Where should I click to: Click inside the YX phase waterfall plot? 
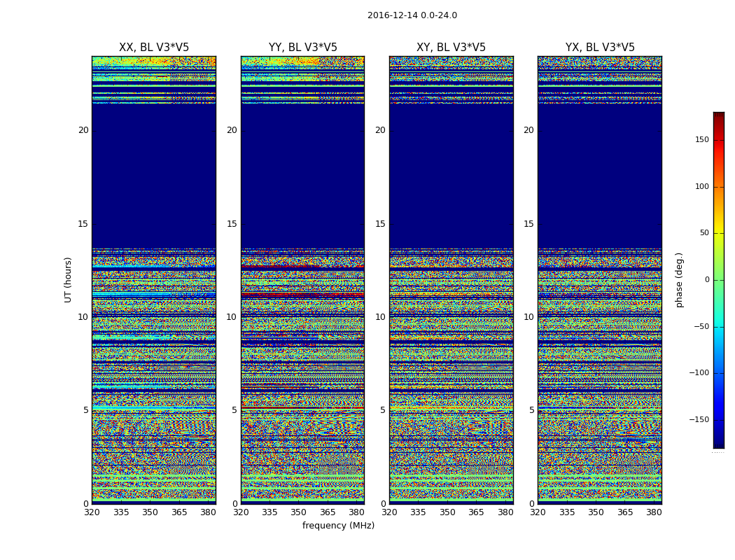(600, 280)
